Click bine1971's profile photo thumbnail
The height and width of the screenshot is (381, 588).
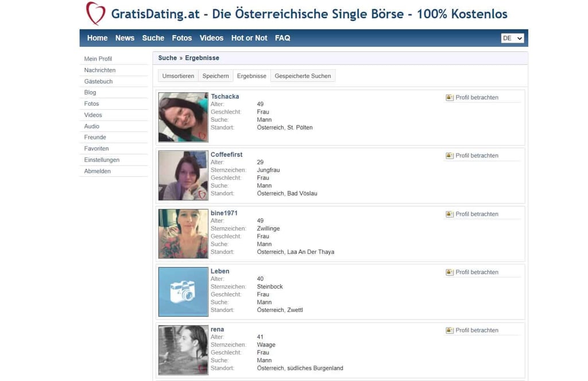183,234
